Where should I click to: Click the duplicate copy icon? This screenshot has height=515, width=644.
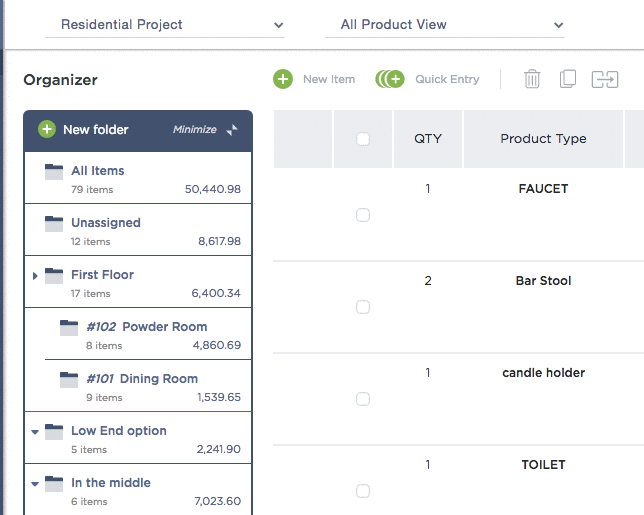[x=568, y=79]
